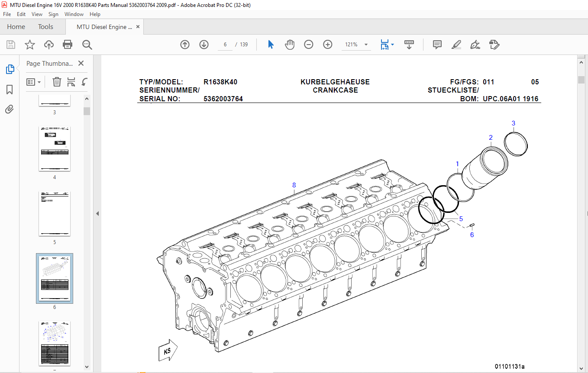Open the sign document pen icon
Screen dimensions: 588x373
(475, 45)
